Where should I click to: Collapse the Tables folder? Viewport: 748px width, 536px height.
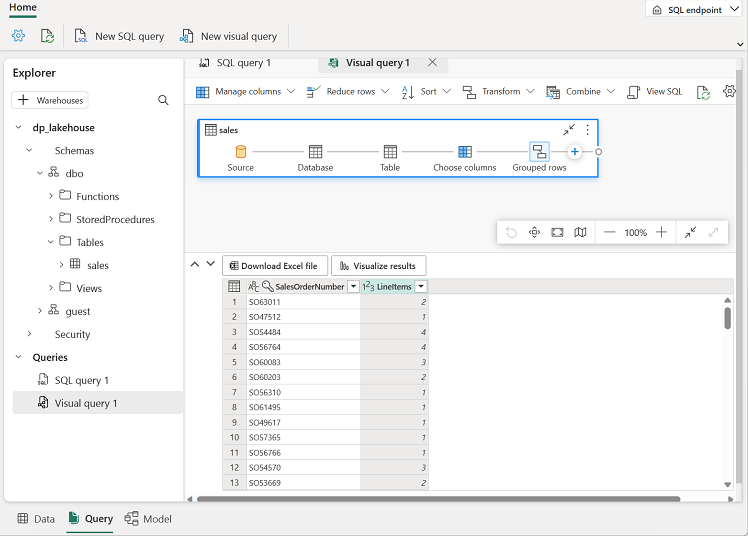click(51, 242)
